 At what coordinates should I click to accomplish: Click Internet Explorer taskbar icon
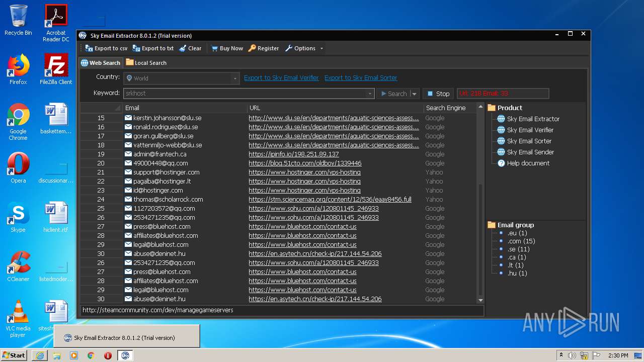(40, 355)
